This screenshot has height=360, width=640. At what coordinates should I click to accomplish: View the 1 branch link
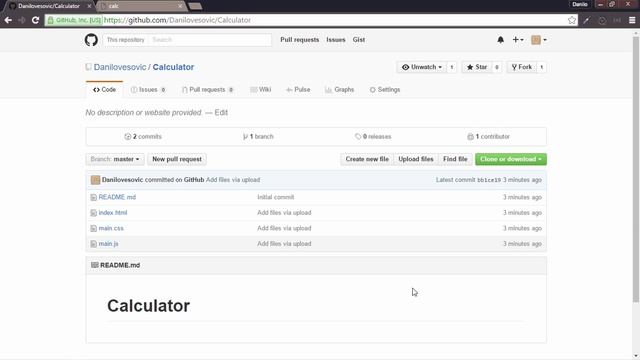click(258, 137)
